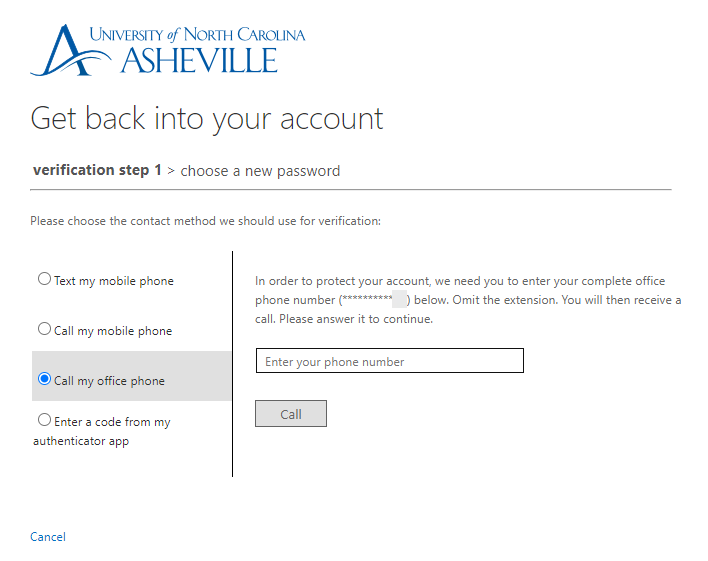Click the masked office phone number hint

[375, 300]
